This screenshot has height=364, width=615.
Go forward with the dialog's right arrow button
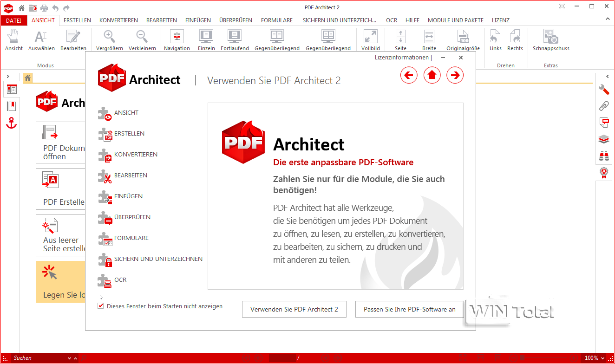point(455,75)
